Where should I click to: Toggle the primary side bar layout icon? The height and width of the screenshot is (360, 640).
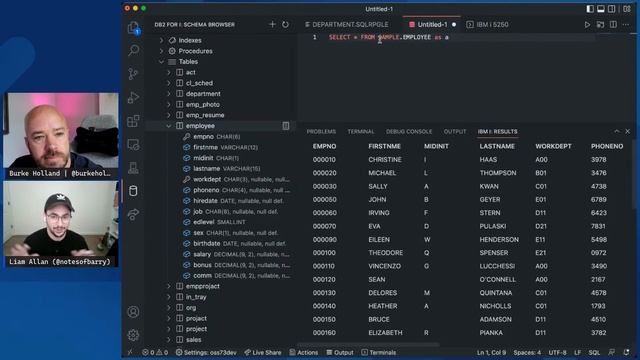(x=590, y=9)
